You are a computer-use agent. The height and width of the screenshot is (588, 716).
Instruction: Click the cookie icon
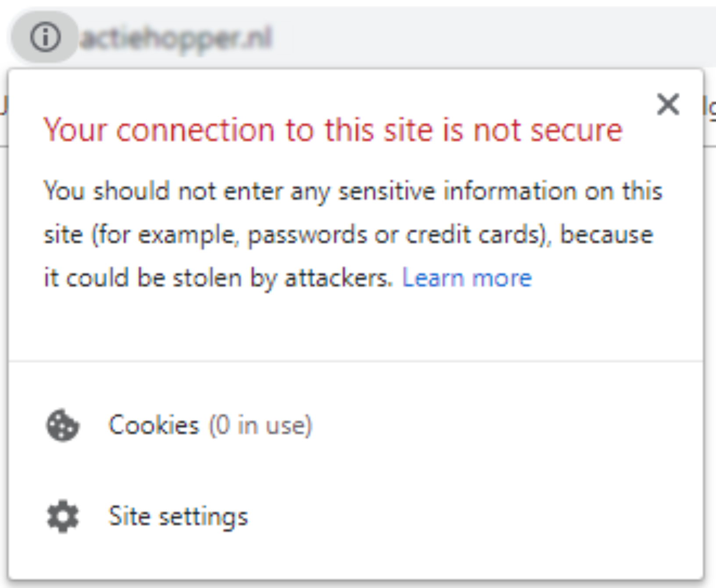point(63,425)
